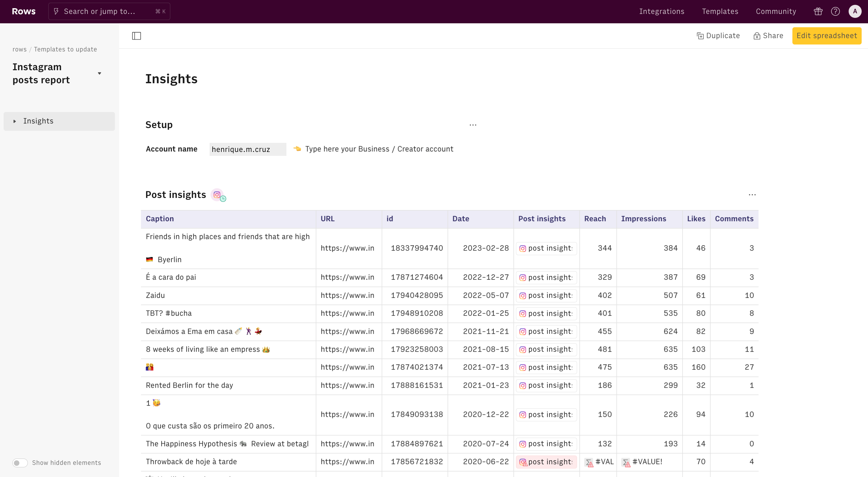Image resolution: width=868 pixels, height=477 pixels.
Task: Click the Share button
Action: [x=768, y=36]
